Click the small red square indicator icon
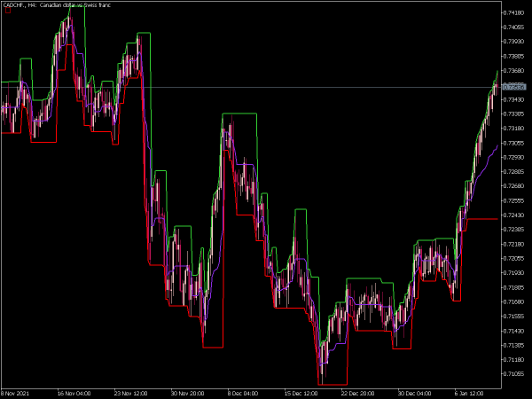Image resolution: width=532 pixels, height=399 pixels. click(8, 11)
